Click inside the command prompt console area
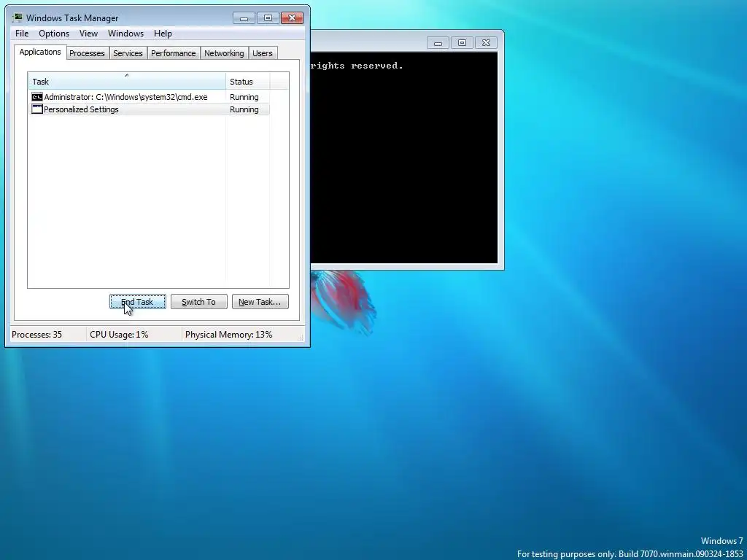The width and height of the screenshot is (747, 560). pos(404,157)
